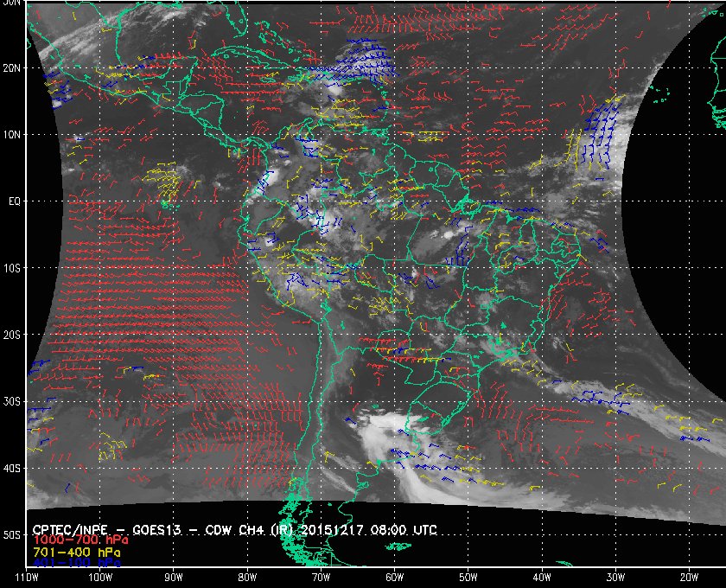This screenshot has width=726, height=588.
Task: Click the blue 401-100 hPa legend entry
Action: [x=77, y=563]
